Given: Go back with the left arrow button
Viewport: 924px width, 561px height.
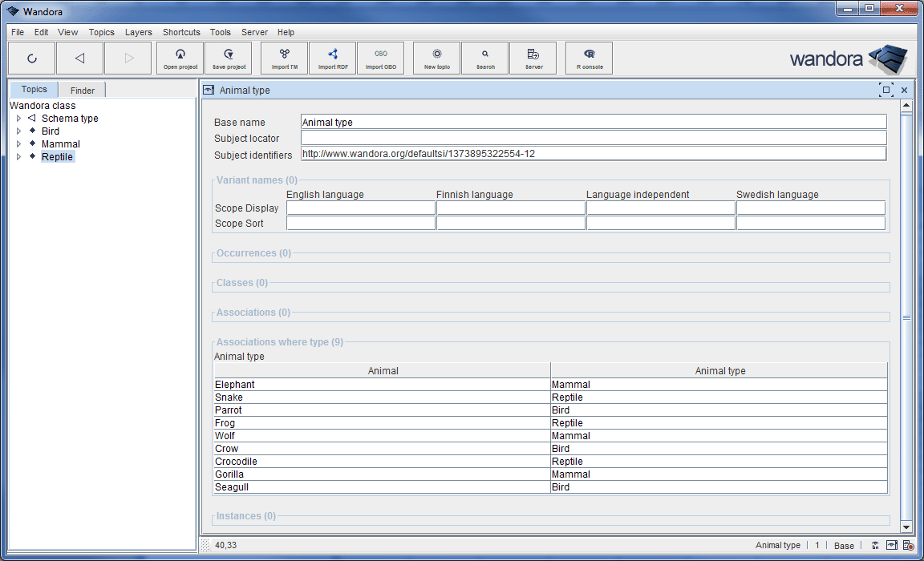Looking at the screenshot, I should pyautogui.click(x=79, y=58).
